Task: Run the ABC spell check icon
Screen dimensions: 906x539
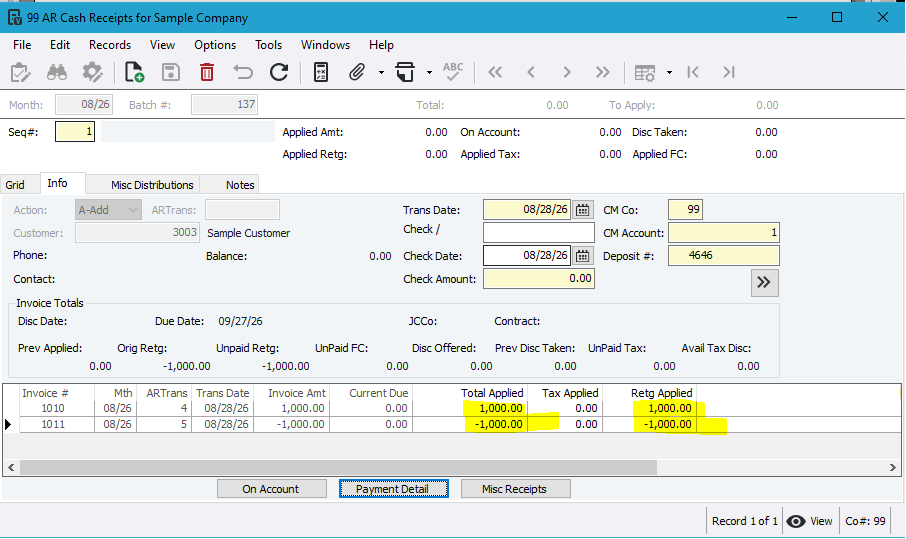Action: (453, 72)
